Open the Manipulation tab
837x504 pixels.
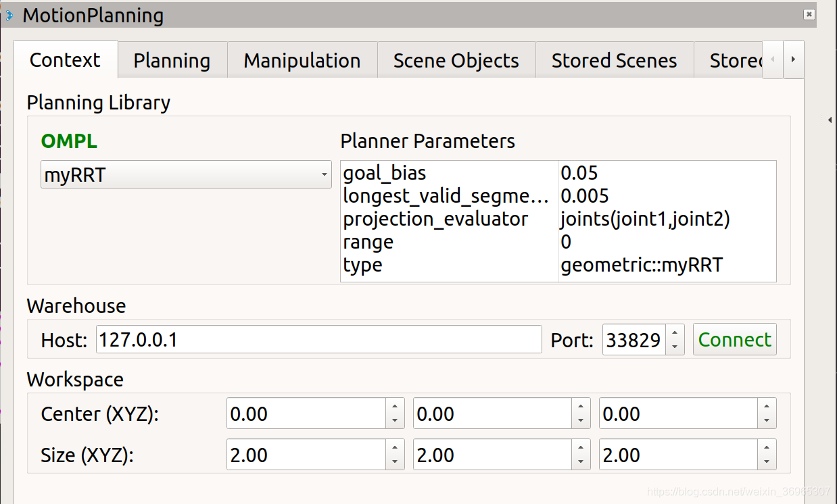302,61
